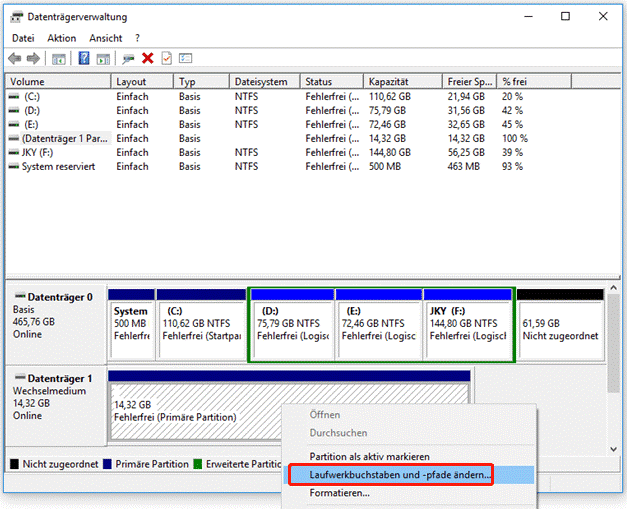Viewport: 627px width, 509px height.
Task: Open the Datei menu
Action: 23,38
